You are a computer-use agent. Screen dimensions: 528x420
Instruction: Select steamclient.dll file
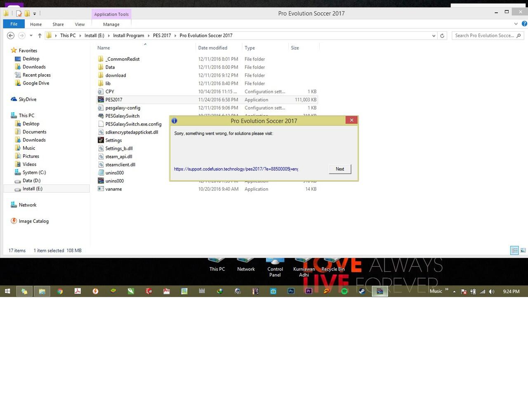(120, 165)
